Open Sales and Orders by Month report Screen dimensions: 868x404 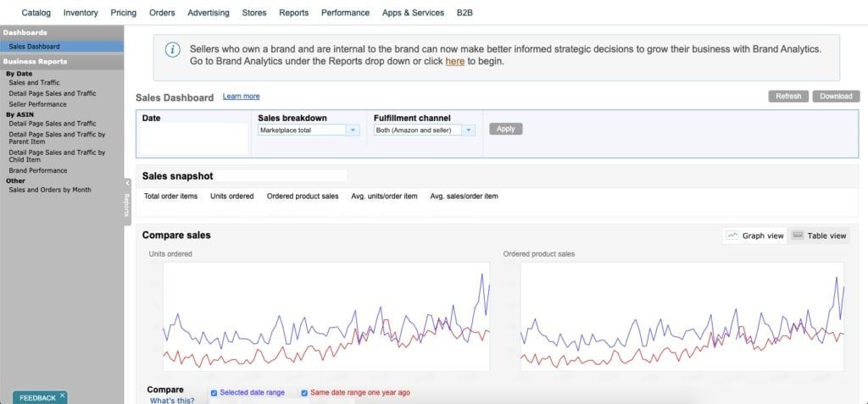[50, 190]
